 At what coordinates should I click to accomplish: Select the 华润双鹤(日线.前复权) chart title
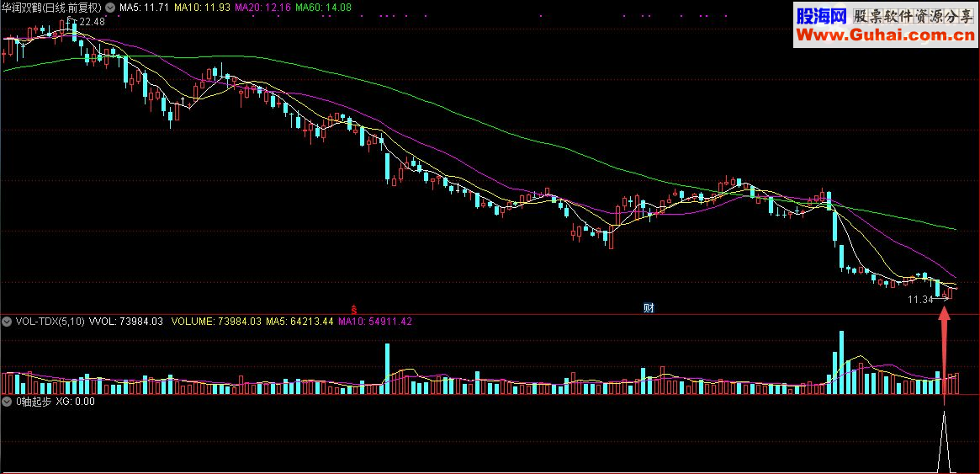pyautogui.click(x=52, y=8)
